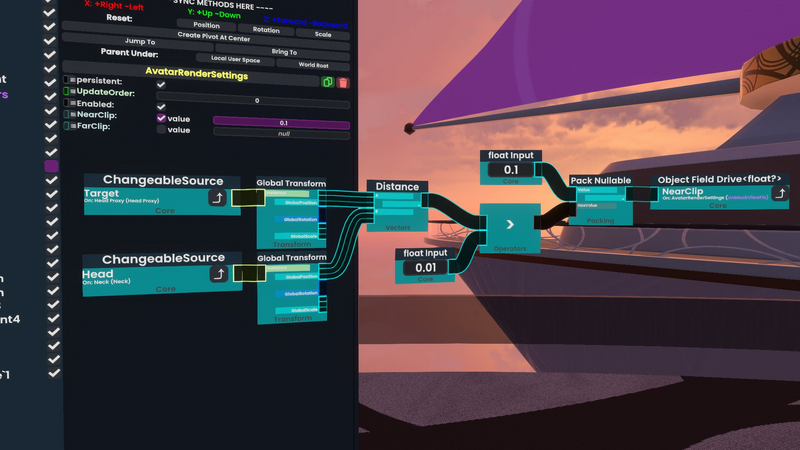
Task: Click the 'Reset:' label
Action: (x=119, y=18)
